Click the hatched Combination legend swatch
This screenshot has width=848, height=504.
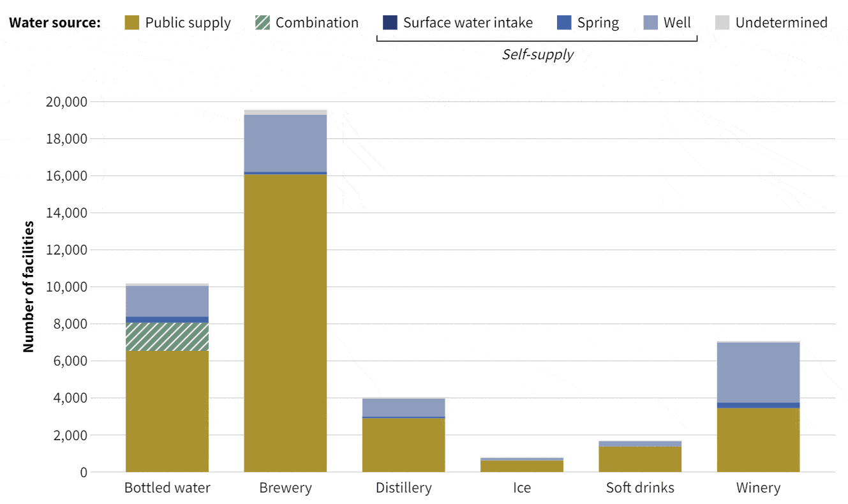coord(262,23)
